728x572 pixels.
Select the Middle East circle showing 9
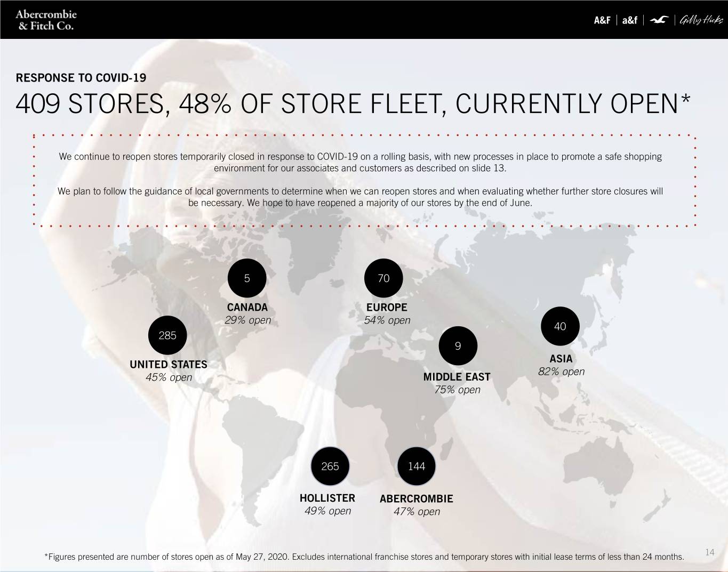[458, 346]
